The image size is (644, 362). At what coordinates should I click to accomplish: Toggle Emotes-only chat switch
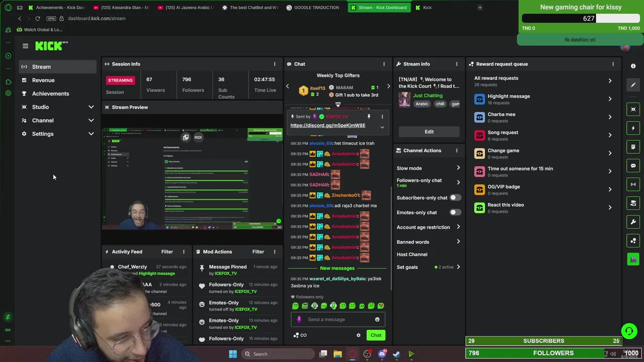pyautogui.click(x=454, y=212)
